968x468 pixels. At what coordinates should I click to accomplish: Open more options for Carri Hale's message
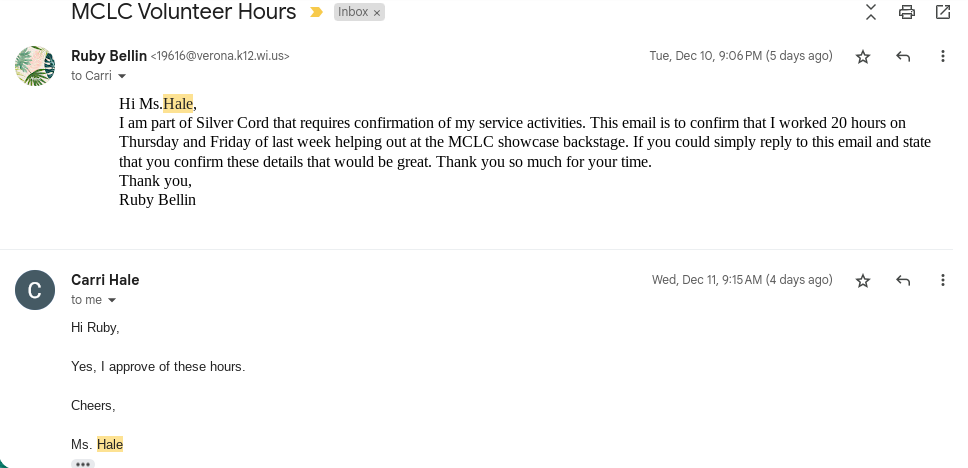pyautogui.click(x=942, y=281)
